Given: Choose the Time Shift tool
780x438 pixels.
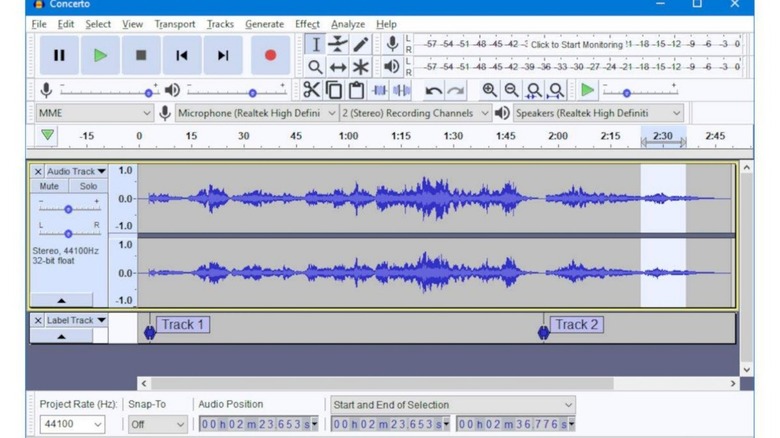Looking at the screenshot, I should click(338, 67).
